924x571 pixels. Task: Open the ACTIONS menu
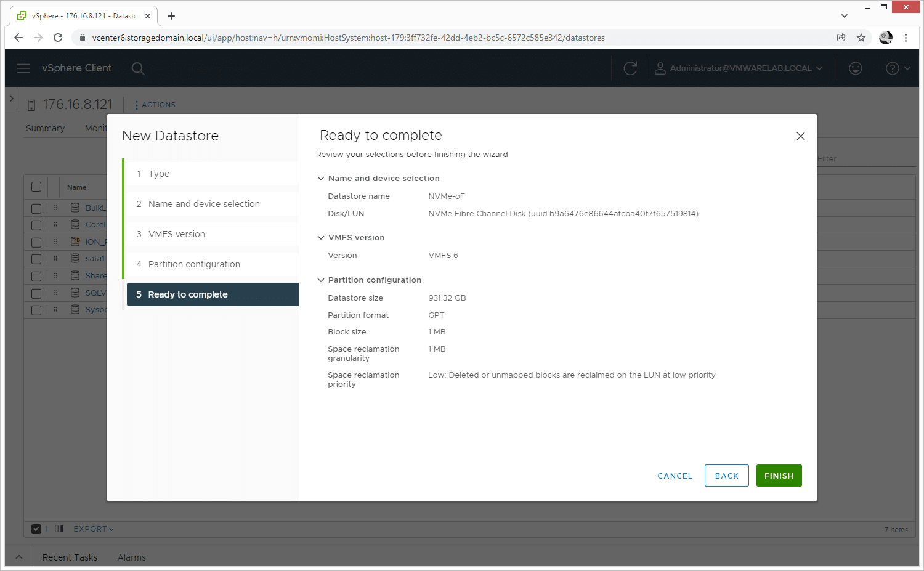point(155,105)
